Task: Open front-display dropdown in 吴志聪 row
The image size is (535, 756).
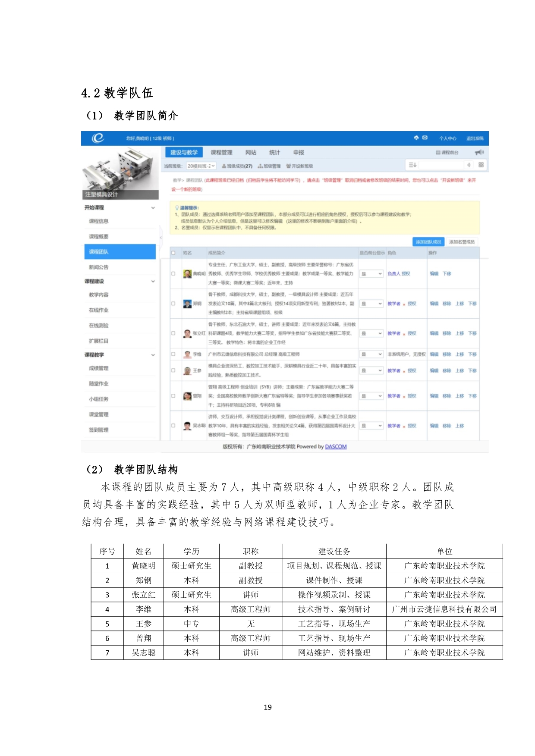Action: pyautogui.click(x=371, y=426)
